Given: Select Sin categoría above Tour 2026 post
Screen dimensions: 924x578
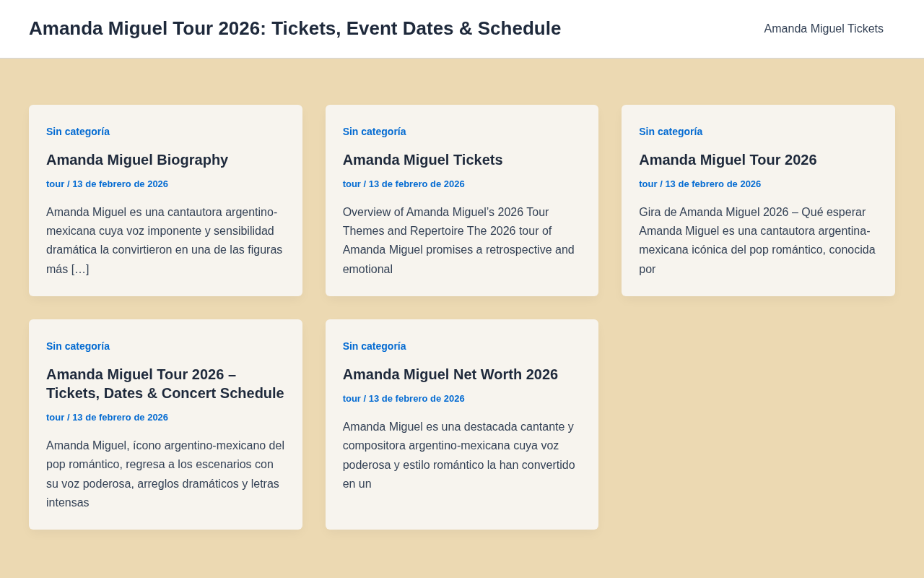Looking at the screenshot, I should (671, 131).
